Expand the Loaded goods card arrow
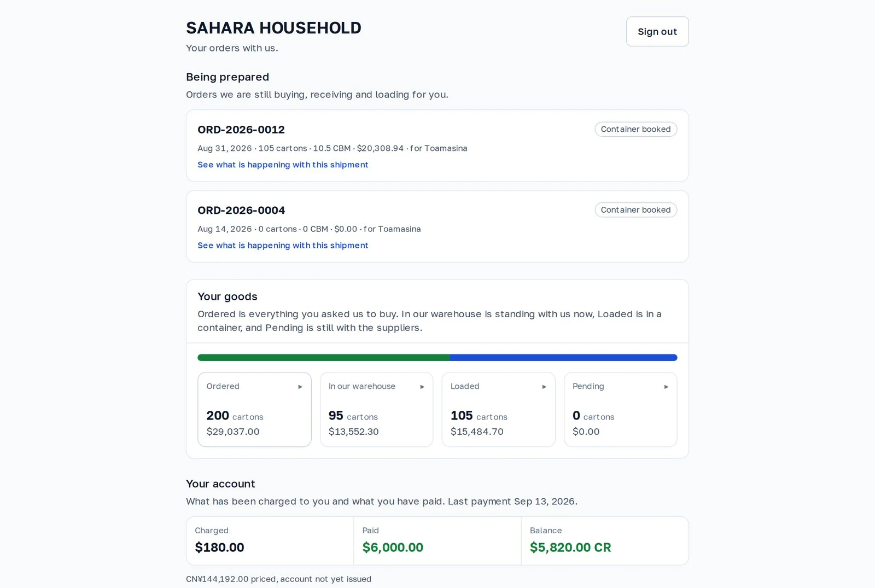 [544, 387]
